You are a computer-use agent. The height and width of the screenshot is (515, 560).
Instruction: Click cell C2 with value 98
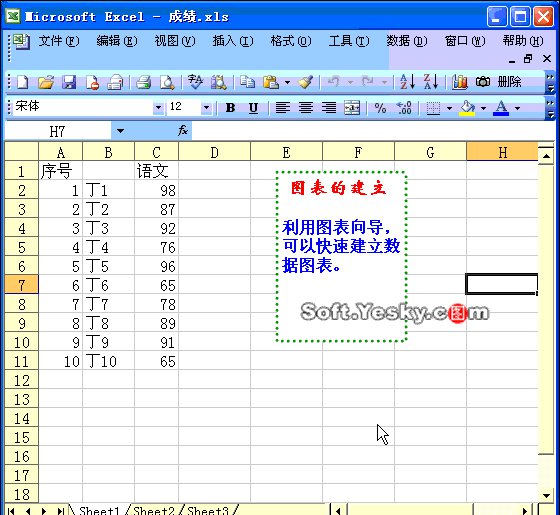[x=156, y=190]
